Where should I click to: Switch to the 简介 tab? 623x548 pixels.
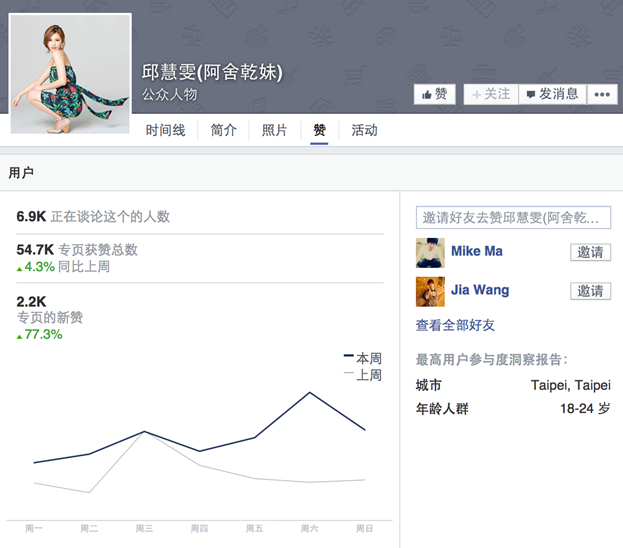pyautogui.click(x=223, y=130)
